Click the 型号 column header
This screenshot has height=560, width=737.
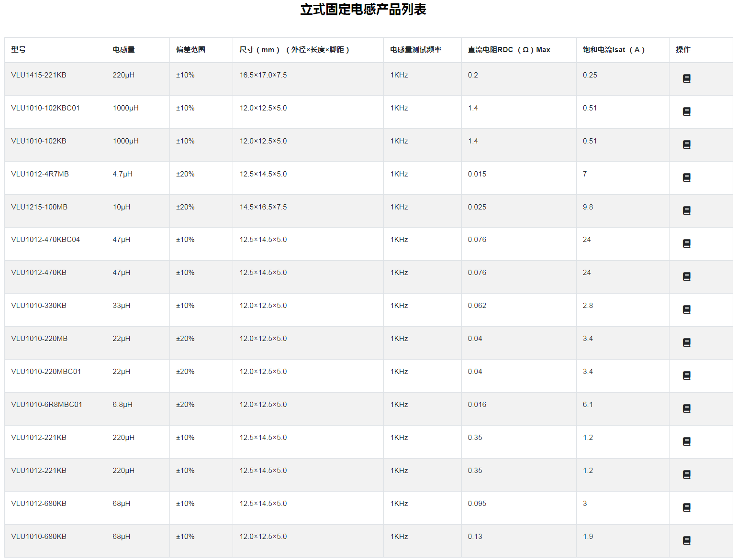click(x=19, y=50)
